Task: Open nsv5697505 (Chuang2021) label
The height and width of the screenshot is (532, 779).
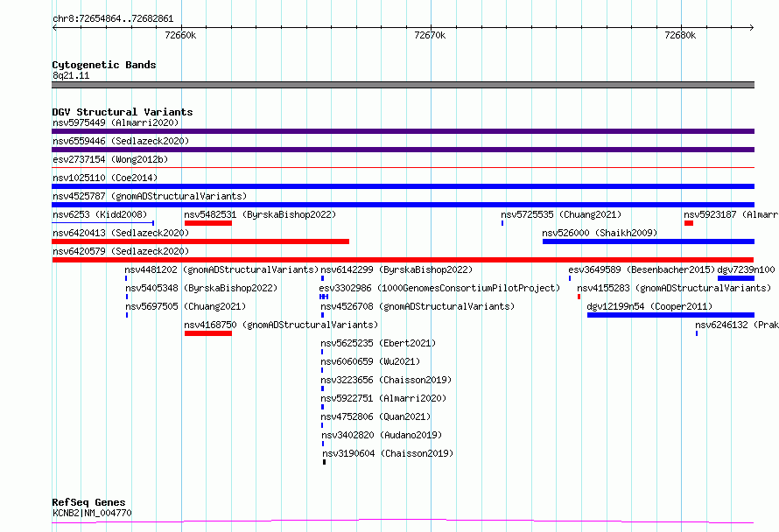Action: click(186, 306)
